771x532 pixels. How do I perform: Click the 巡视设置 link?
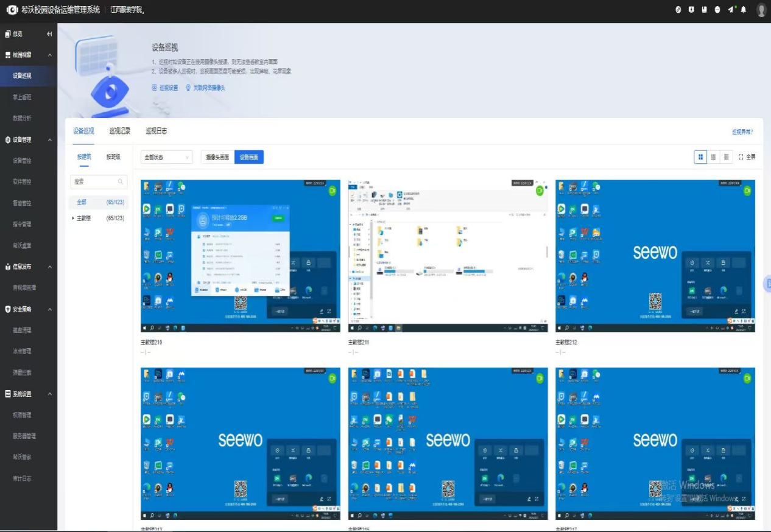tap(165, 88)
